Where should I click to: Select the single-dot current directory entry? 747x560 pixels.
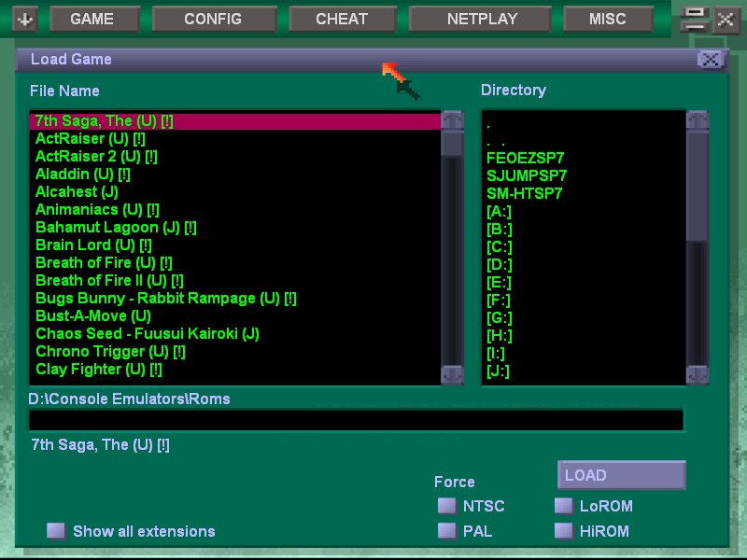tap(584, 124)
